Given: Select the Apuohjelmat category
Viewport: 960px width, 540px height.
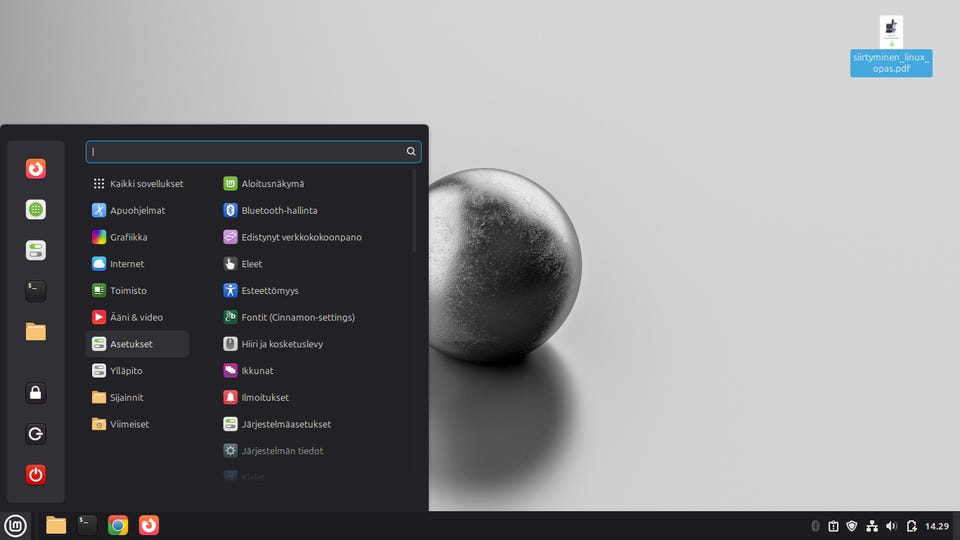Looking at the screenshot, I should 138,210.
